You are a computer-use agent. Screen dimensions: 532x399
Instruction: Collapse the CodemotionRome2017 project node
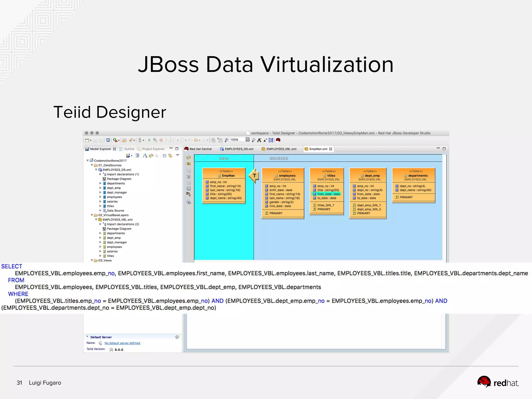click(x=88, y=161)
